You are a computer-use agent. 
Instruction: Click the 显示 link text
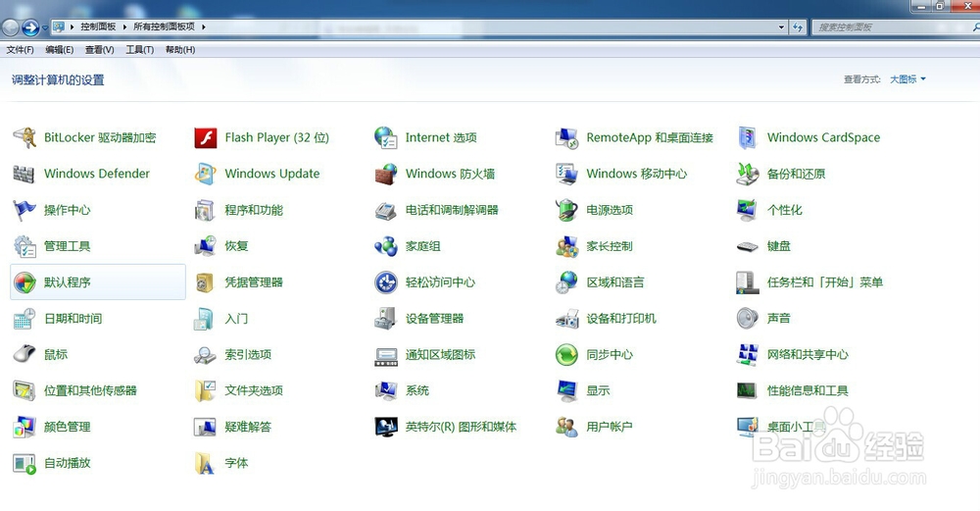click(x=598, y=391)
